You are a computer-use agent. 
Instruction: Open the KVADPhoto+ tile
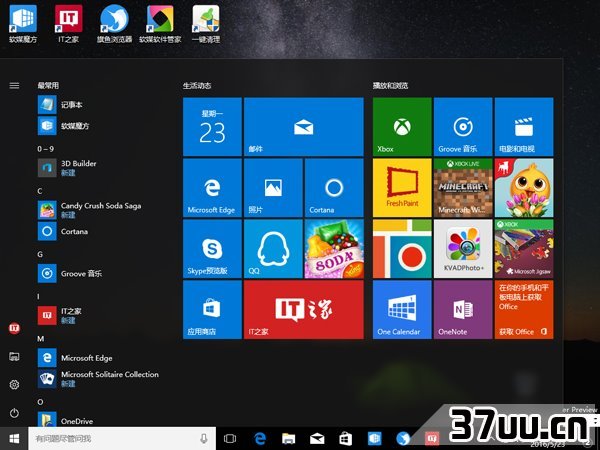click(463, 248)
